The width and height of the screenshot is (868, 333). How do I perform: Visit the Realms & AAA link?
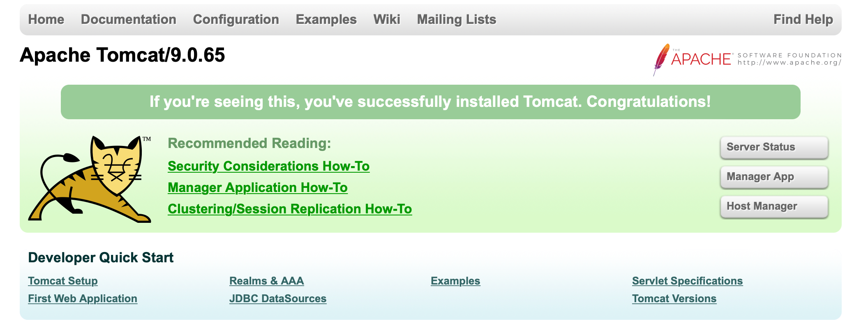[x=267, y=281]
